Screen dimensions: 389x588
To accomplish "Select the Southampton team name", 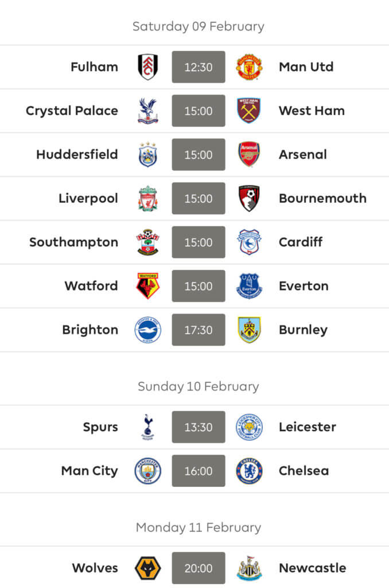I will tap(74, 242).
